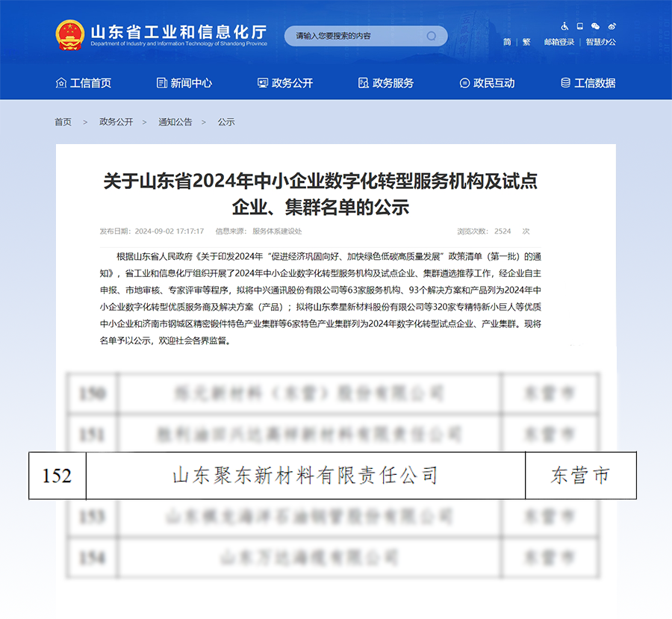Open the 智慧办公 link
Screen dimensions: 672x619
pos(601,42)
